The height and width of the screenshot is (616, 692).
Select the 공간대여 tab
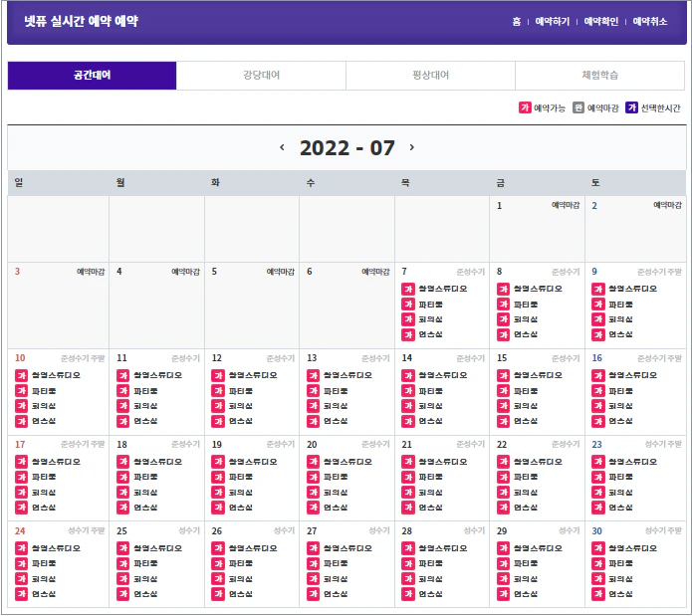pyautogui.click(x=92, y=76)
